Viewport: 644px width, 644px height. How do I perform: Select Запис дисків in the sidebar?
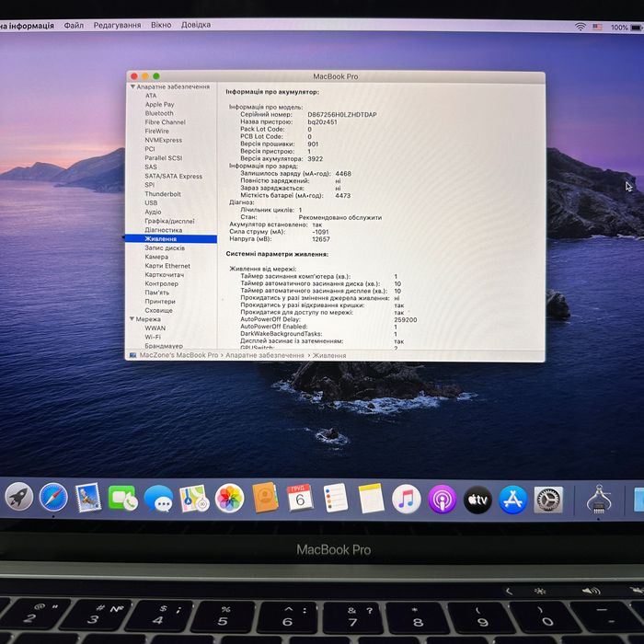[x=165, y=247]
